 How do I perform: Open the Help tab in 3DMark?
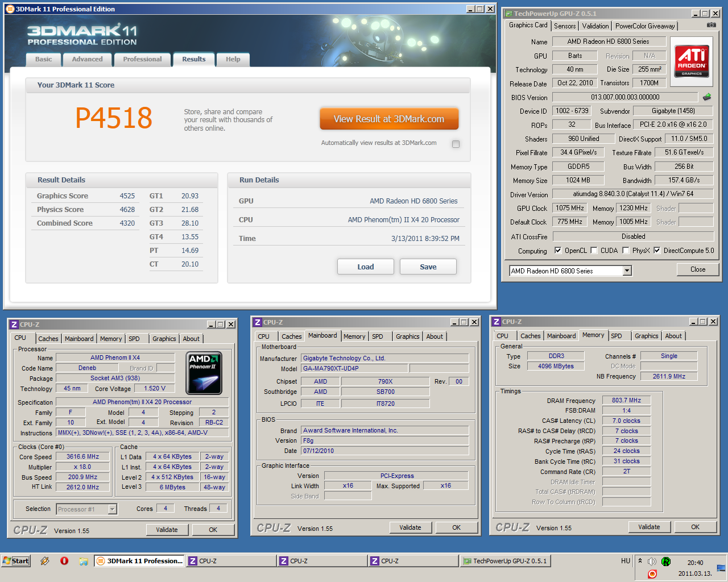233,59
